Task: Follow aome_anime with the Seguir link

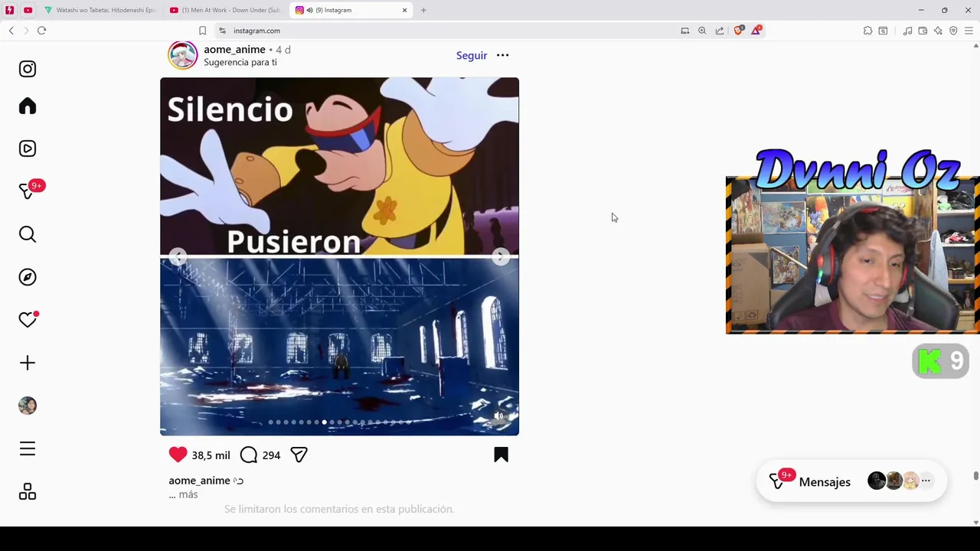Action: point(472,55)
